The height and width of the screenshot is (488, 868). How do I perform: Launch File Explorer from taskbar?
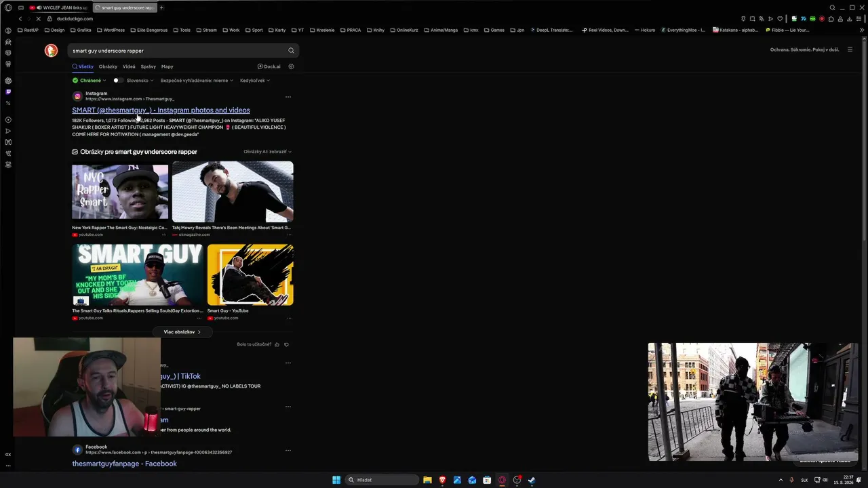tap(427, 480)
